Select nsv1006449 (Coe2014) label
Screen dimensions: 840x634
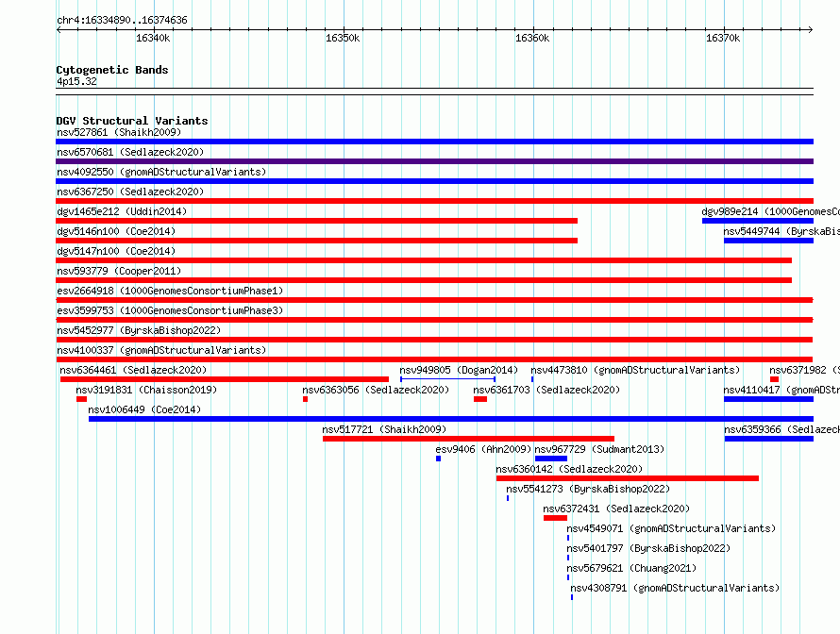point(144,409)
